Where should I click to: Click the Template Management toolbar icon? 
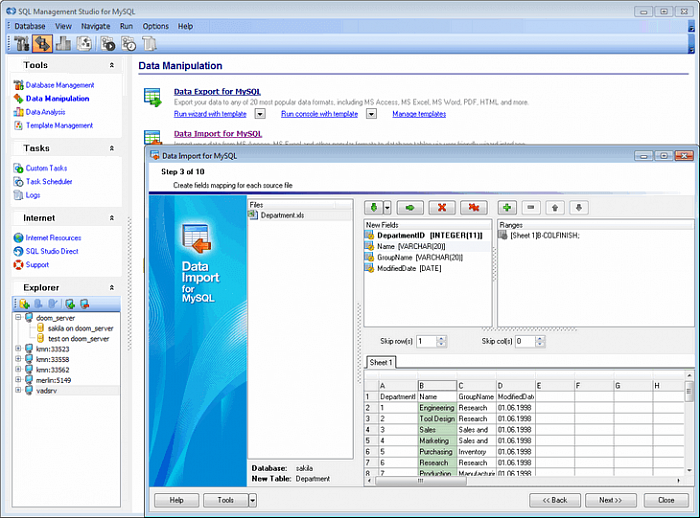84,44
